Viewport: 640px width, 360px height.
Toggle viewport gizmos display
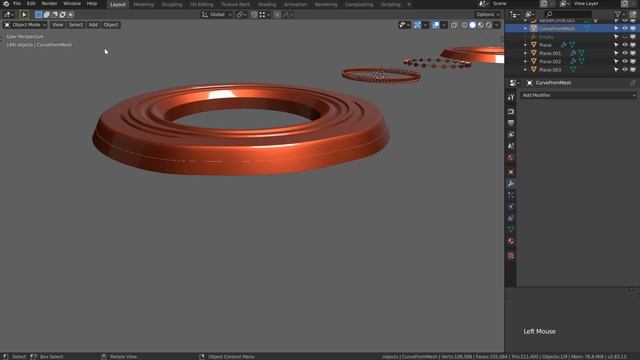(x=417, y=25)
